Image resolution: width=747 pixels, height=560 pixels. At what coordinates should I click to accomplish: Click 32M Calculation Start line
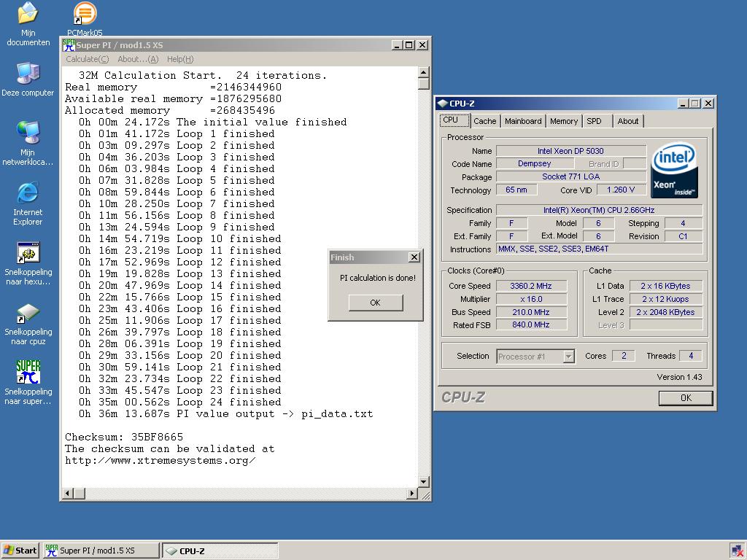tap(203, 75)
